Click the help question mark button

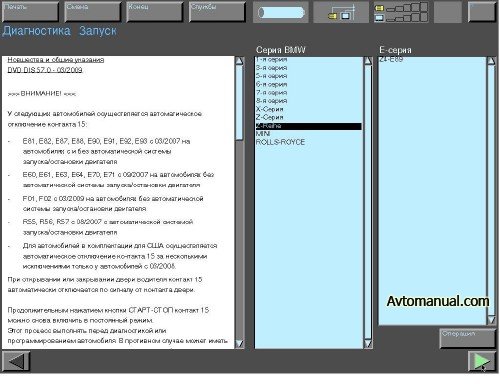(x=482, y=12)
